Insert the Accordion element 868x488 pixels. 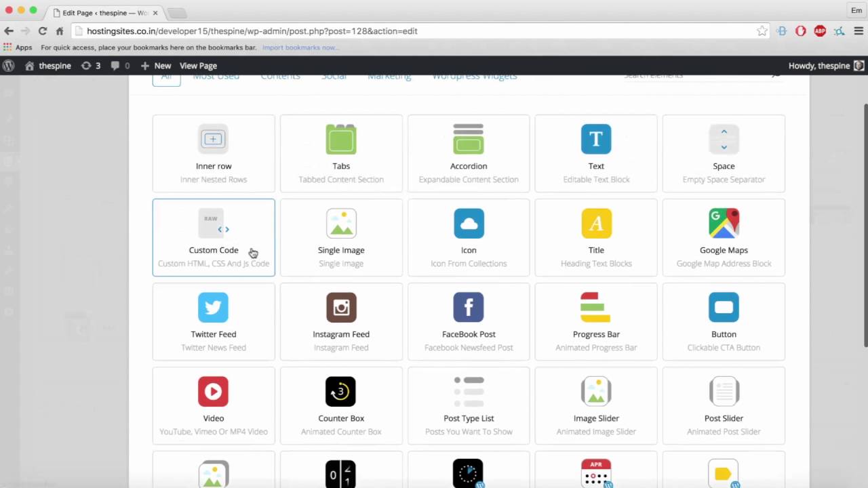pos(469,153)
